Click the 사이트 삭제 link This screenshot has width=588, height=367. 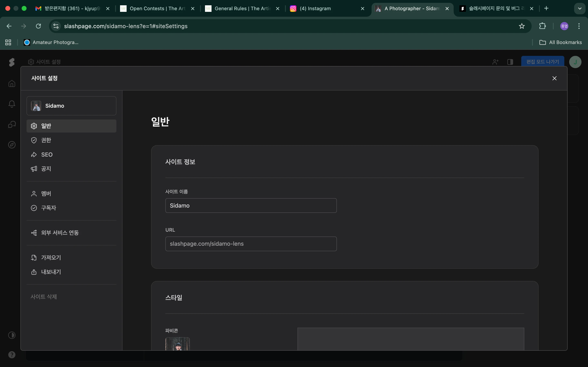coord(44,297)
